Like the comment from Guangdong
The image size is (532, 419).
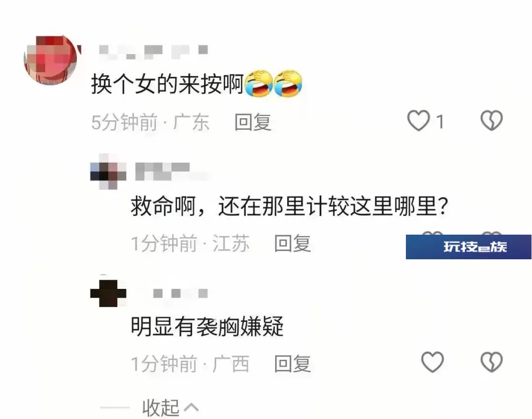418,121
